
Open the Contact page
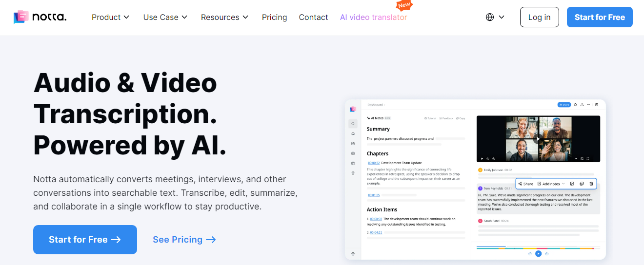pyautogui.click(x=313, y=17)
